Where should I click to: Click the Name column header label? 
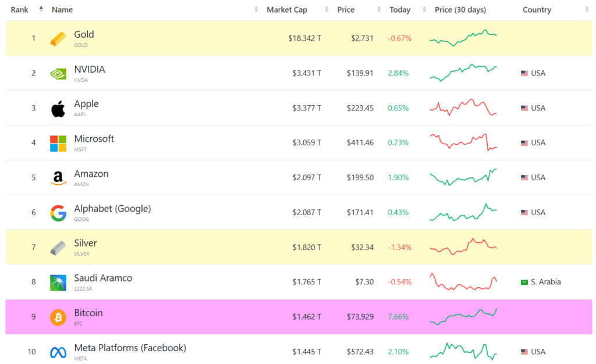click(x=62, y=10)
